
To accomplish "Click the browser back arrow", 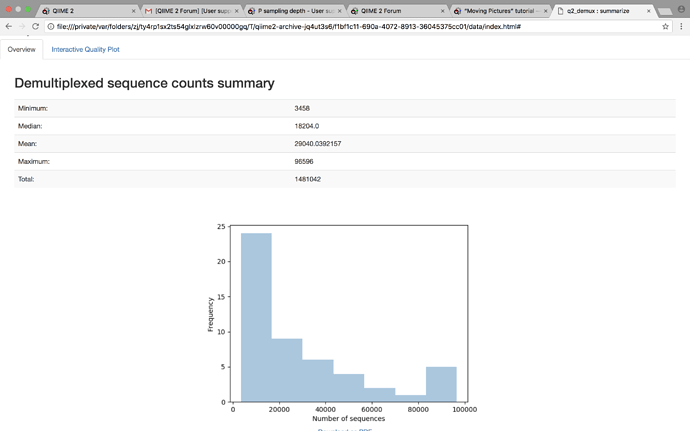I will (x=8, y=26).
